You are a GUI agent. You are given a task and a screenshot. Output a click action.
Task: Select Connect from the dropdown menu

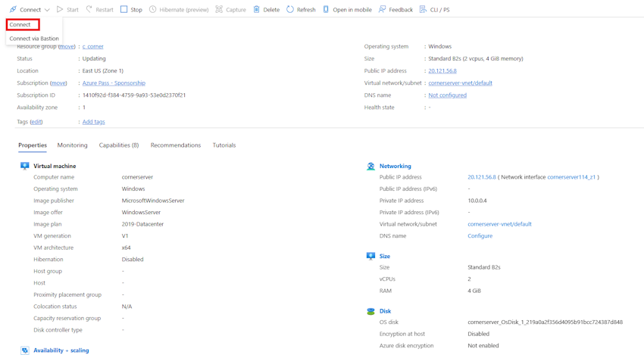click(x=20, y=25)
